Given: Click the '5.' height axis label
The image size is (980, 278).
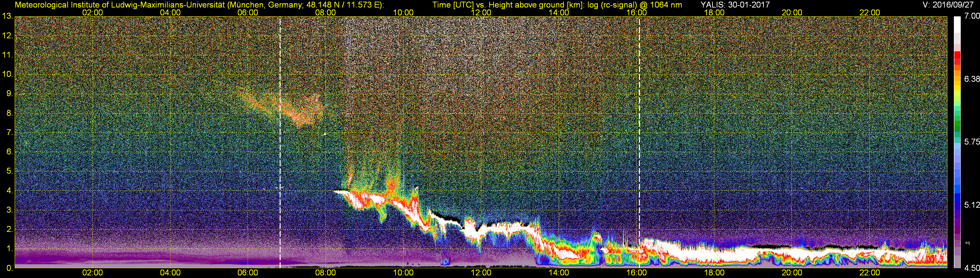Looking at the screenshot, I should [x=10, y=171].
